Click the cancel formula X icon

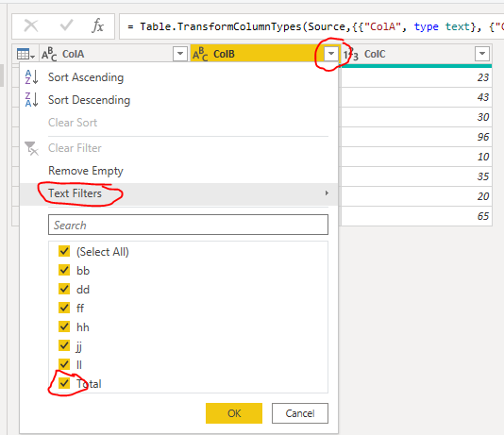click(31, 26)
